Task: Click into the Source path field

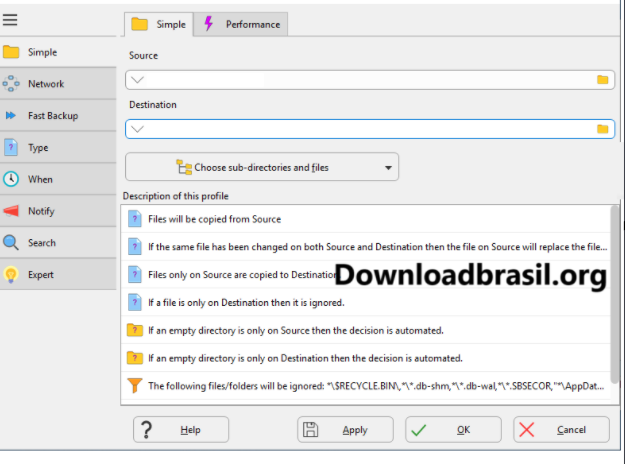Action: (x=370, y=80)
